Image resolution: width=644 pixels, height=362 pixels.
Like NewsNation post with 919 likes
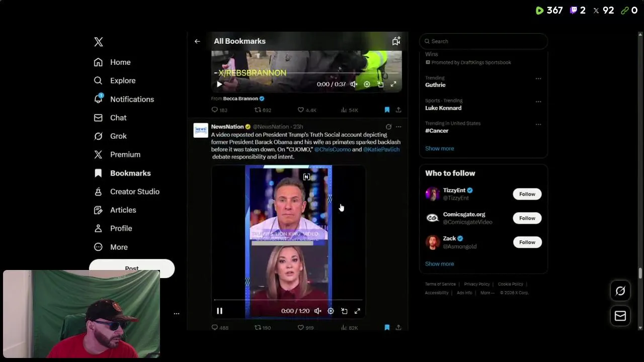click(x=305, y=327)
